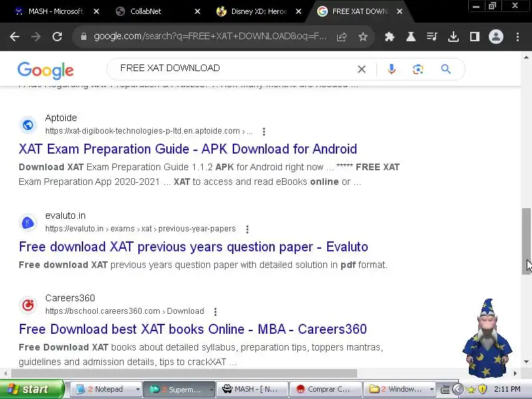Click the Careers360 site favicon
This screenshot has width=532, height=399.
pos(28,305)
